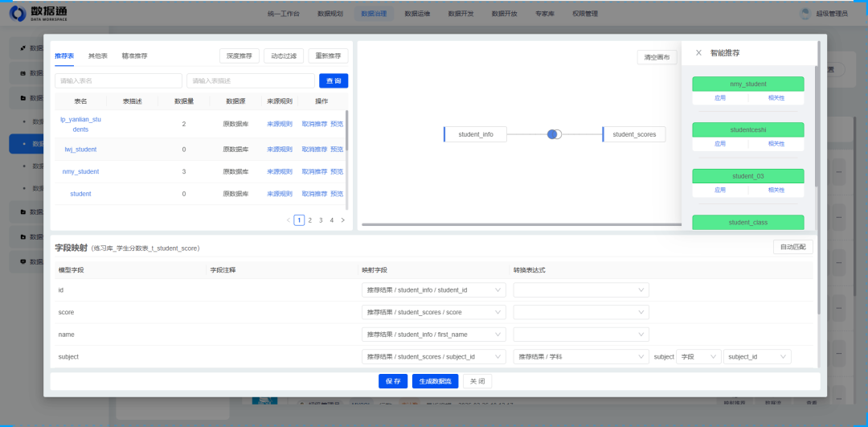This screenshot has height=427, width=868.
Task: Open the 专家库 menu item
Action: 545,14
